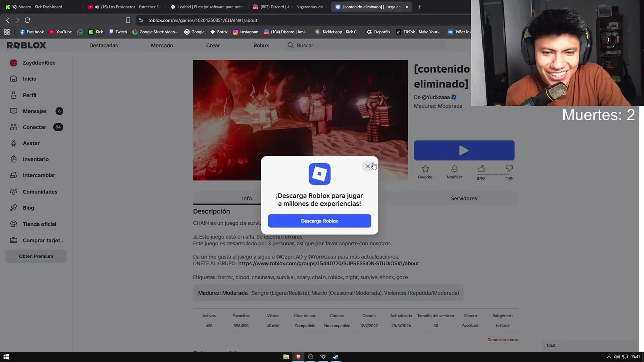The image size is (644, 362).
Task: Open the Mensajes sidebar icon
Action: click(x=14, y=111)
